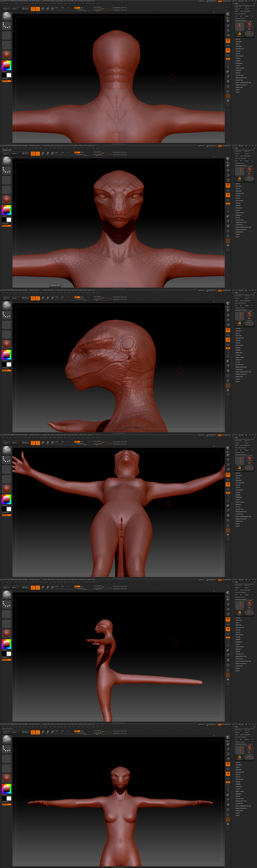The image size is (257, 868).
Task: Toggle Local symmetry button on the topmost shelf
Action: (228, 50)
